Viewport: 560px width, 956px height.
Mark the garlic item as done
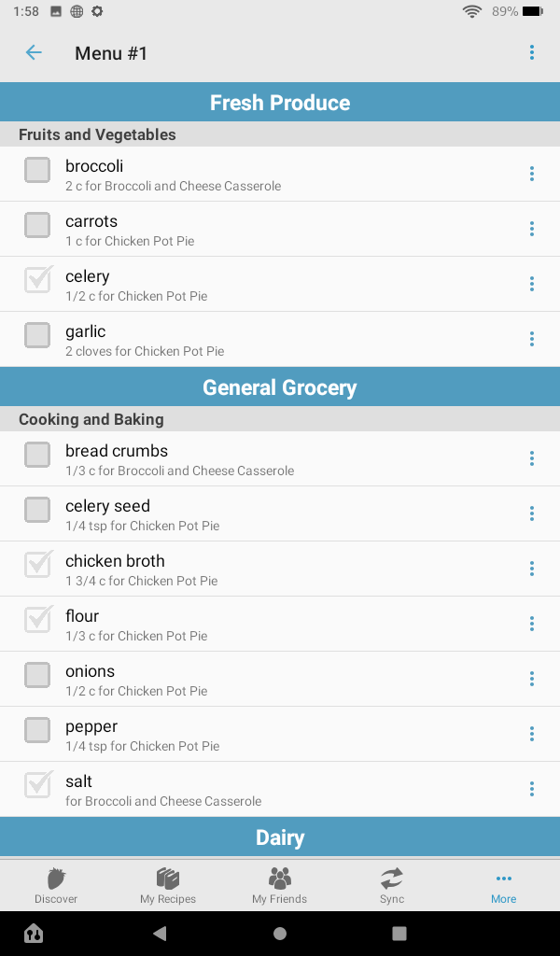click(x=37, y=334)
